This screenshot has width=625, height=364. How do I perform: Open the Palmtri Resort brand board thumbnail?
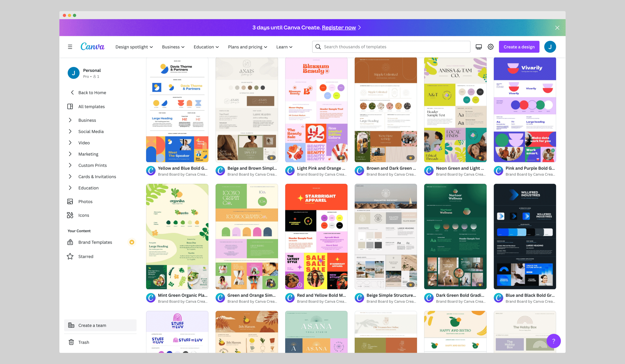386,236
